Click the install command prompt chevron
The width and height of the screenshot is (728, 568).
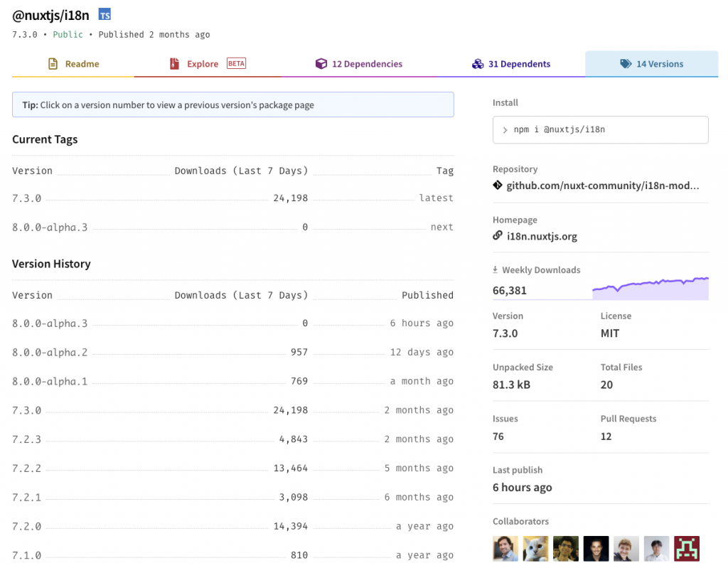505,130
